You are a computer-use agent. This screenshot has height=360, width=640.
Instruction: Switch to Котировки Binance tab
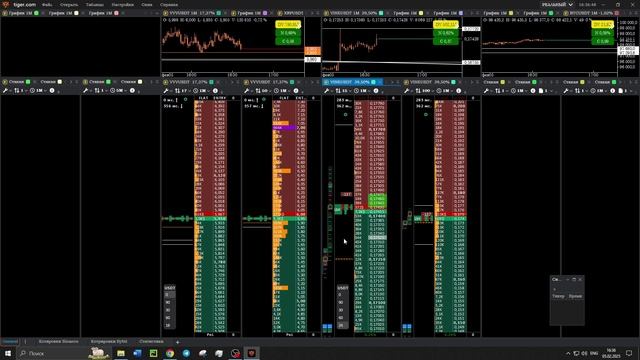tap(58, 342)
